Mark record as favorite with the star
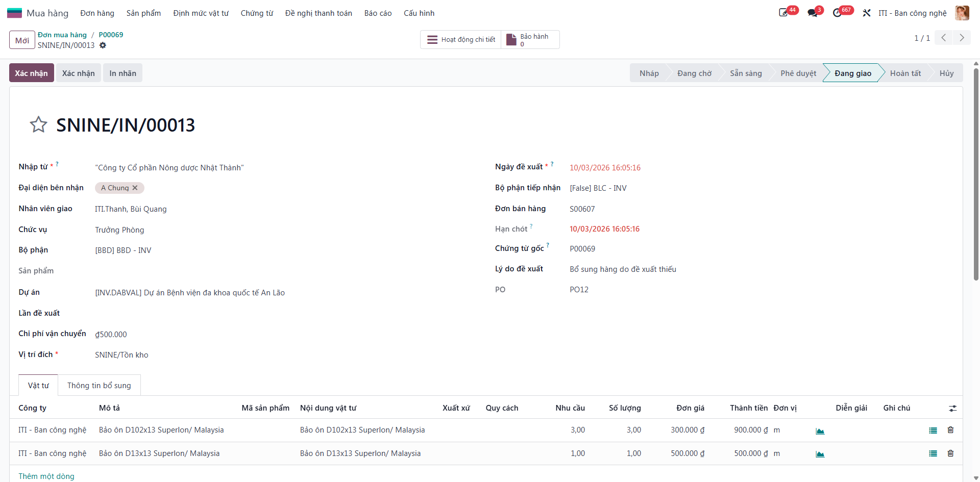 point(38,124)
